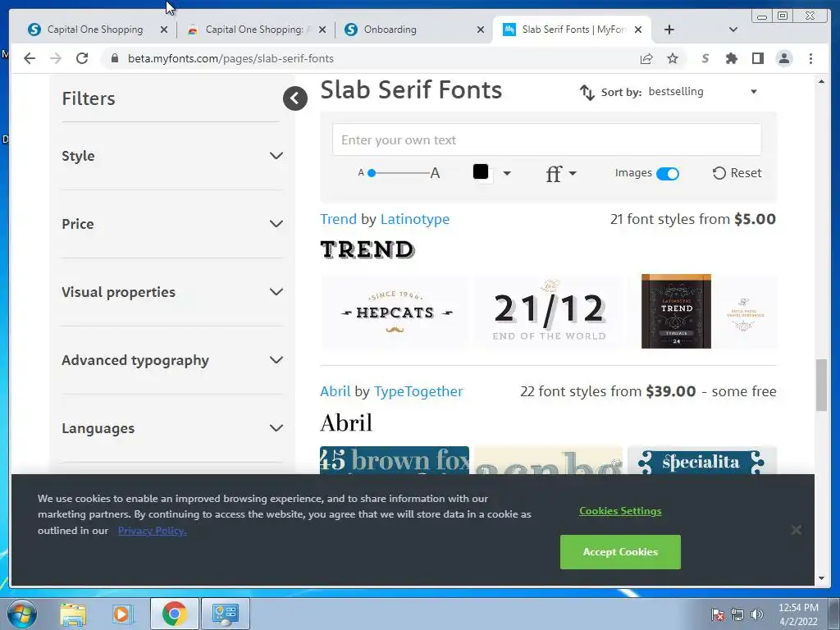The image size is (840, 630).
Task: Click the Sort by arrows icon
Action: [587, 92]
